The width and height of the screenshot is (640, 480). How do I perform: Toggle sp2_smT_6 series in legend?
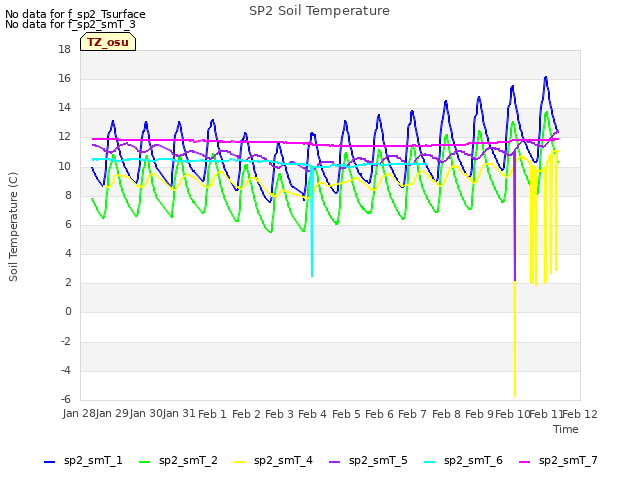click(x=463, y=461)
